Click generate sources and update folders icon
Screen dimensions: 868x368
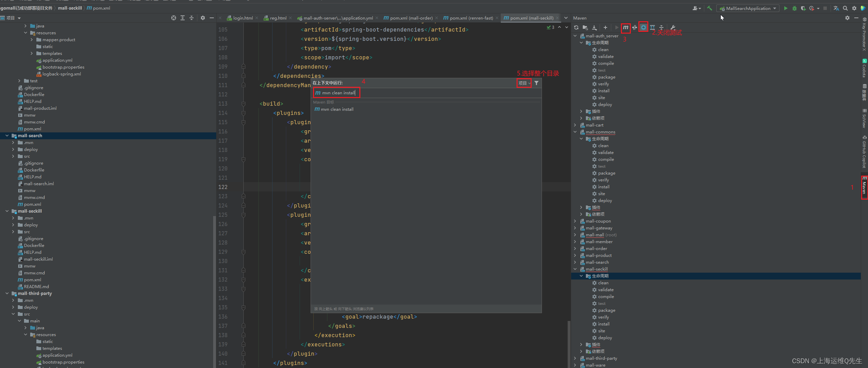coord(585,27)
